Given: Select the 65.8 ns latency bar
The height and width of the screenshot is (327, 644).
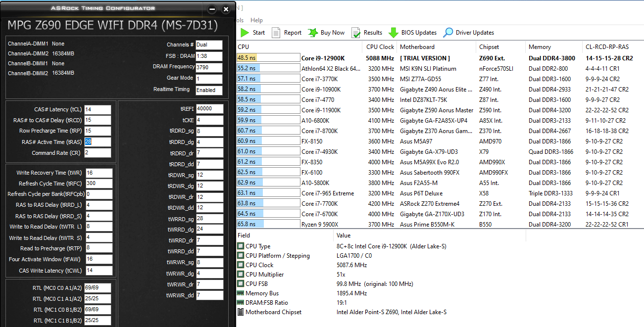Looking at the screenshot, I should pyautogui.click(x=268, y=224).
